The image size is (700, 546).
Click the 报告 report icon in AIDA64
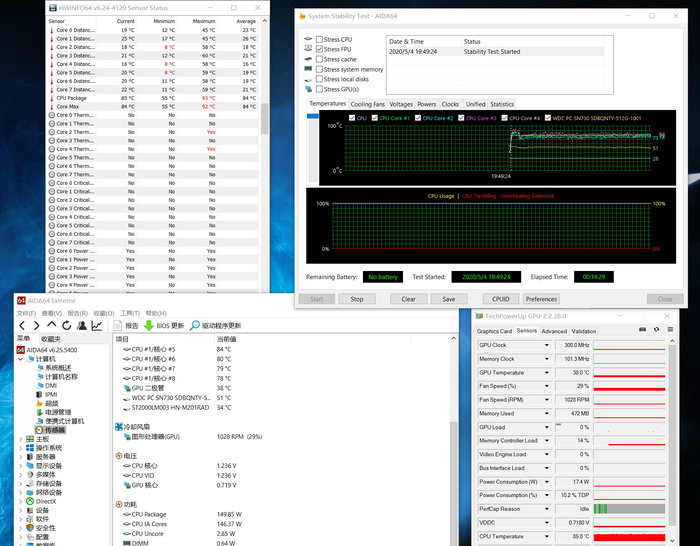pos(117,325)
